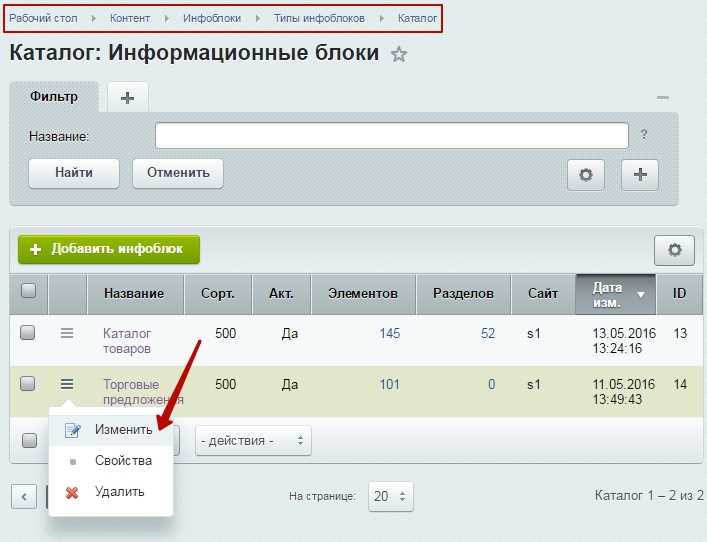The image size is (707, 542).
Task: Open the 52 sections link
Action: click(488, 333)
